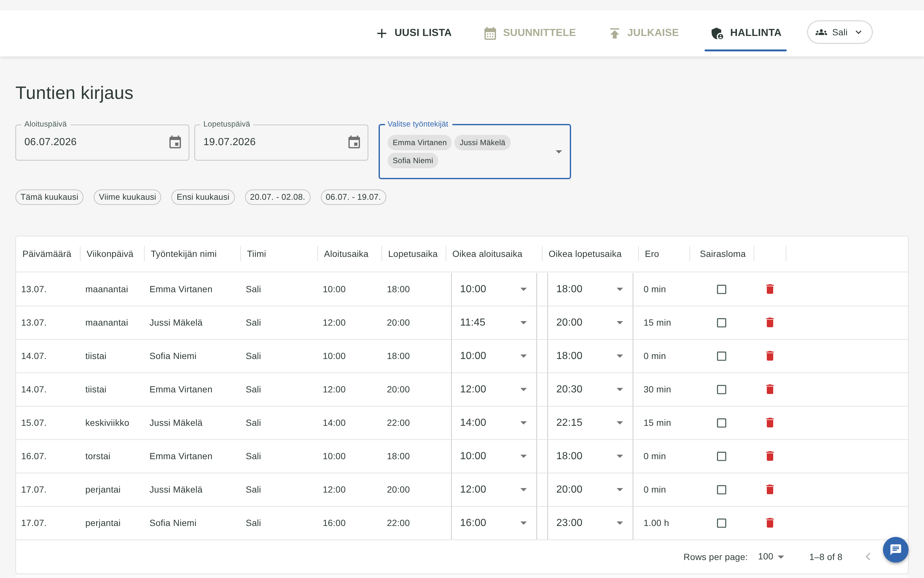
Task: Open actual start time 11:45 dropdown
Action: click(x=494, y=323)
